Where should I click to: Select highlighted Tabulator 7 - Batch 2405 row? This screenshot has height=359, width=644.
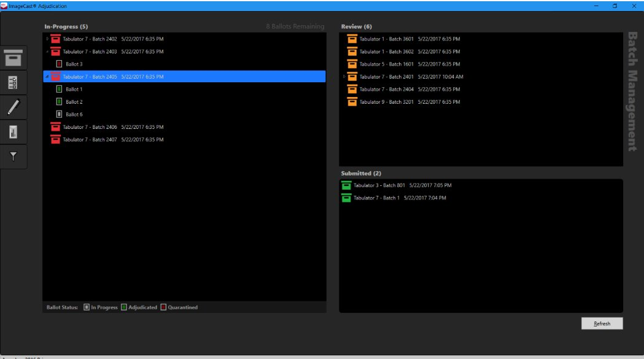pyautogui.click(x=184, y=76)
